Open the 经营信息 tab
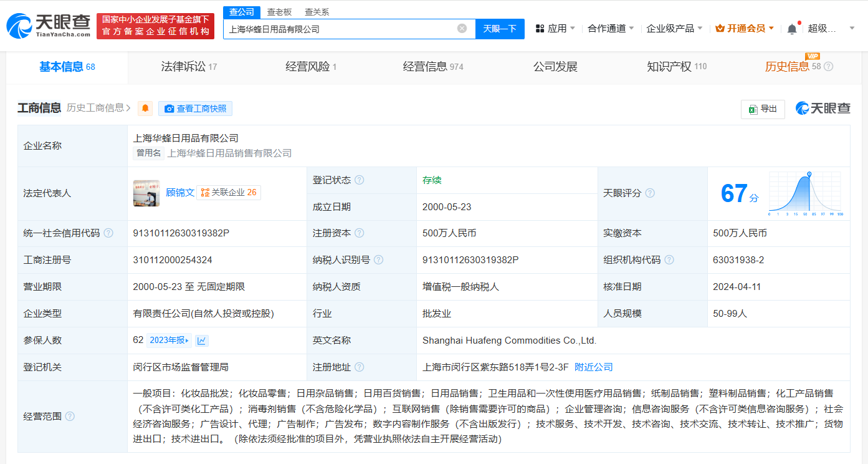Viewport: 868px width, 464px height. (433, 67)
